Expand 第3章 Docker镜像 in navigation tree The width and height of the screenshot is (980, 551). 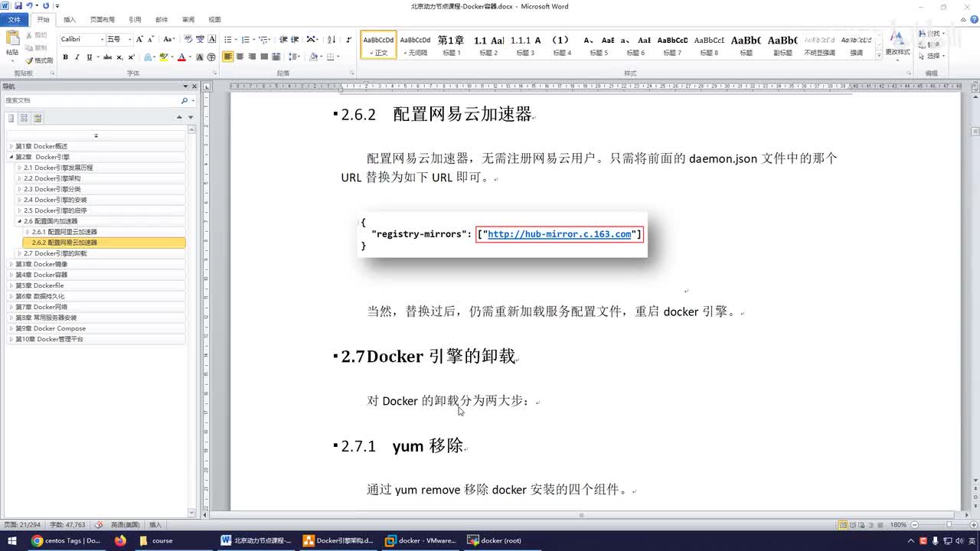[11, 264]
